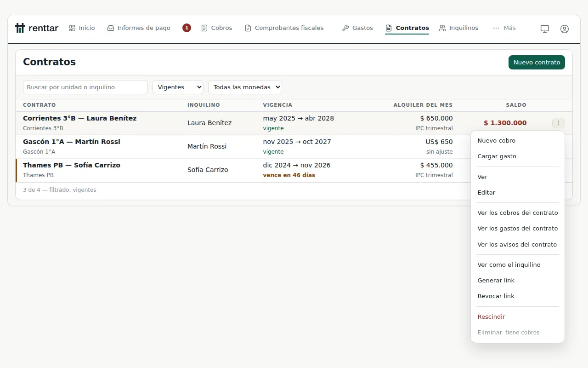Click the three-dot menu for Corrientes 3°B
This screenshot has width=588, height=368.
(x=559, y=123)
